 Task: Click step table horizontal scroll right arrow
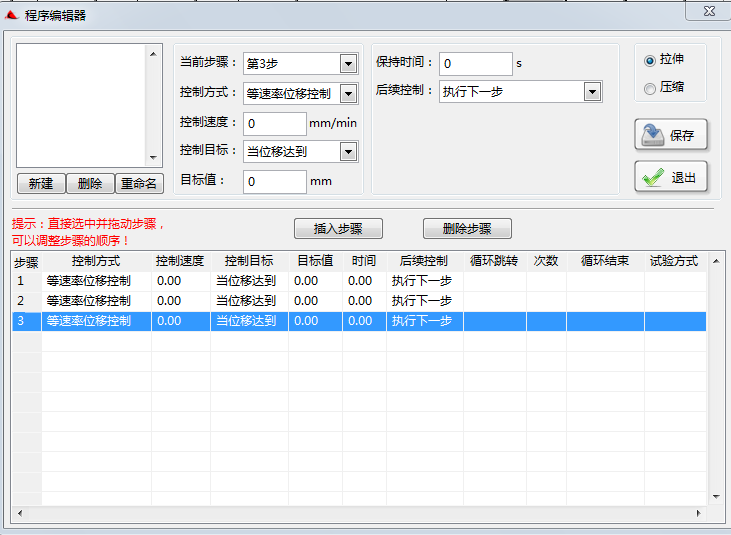pos(698,513)
